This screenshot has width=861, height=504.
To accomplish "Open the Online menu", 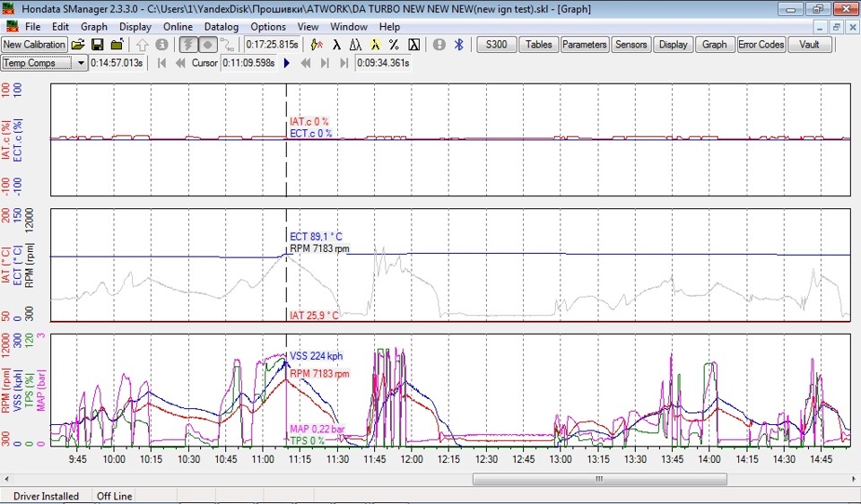I will [x=178, y=26].
